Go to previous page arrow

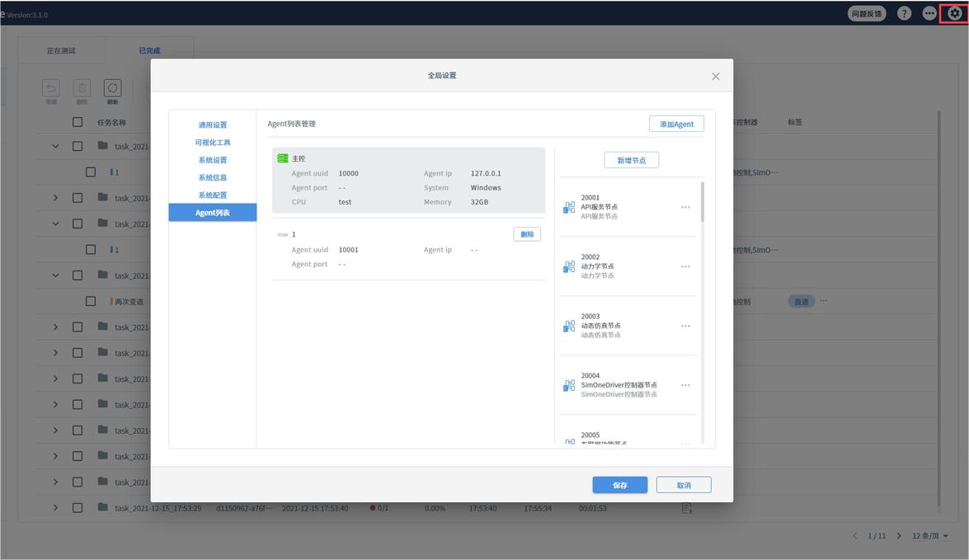(x=854, y=536)
